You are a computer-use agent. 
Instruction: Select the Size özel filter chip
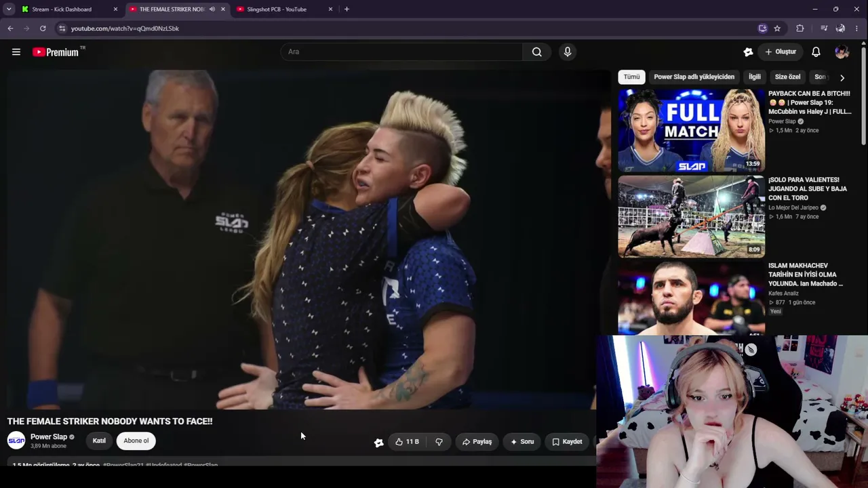787,77
